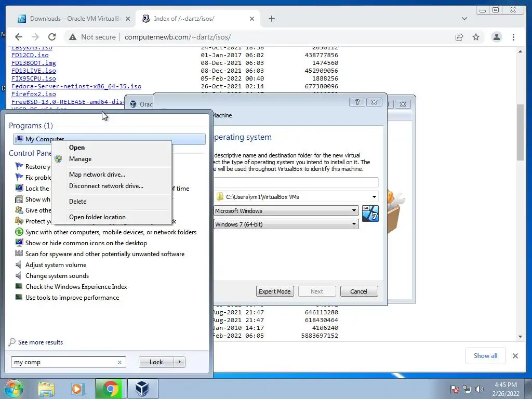The height and width of the screenshot is (399, 532).
Task: Click the volume speaker tray icon
Action: [480, 389]
